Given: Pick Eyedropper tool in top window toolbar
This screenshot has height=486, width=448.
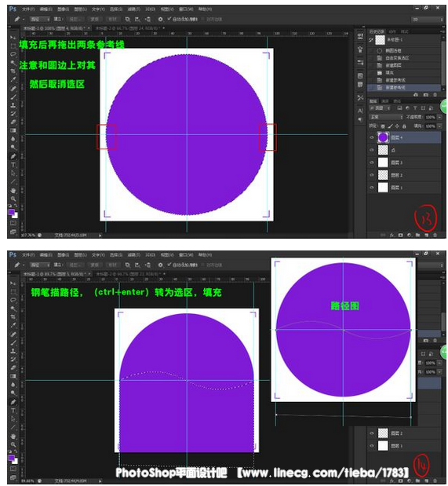Looking at the screenshot, I should click(x=13, y=79).
